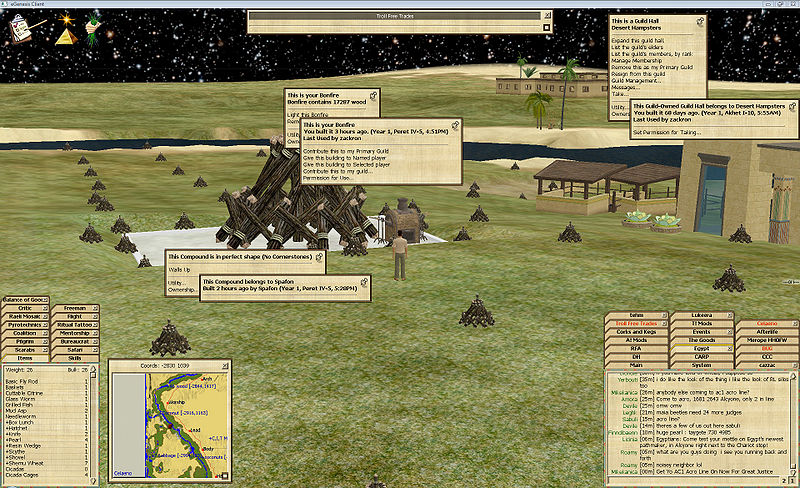Click small icon on Flight tab
This screenshot has width=800, height=488.
point(95,317)
